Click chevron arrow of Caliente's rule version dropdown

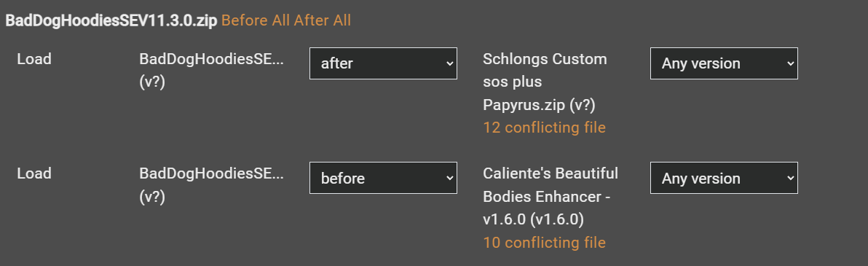tap(790, 179)
